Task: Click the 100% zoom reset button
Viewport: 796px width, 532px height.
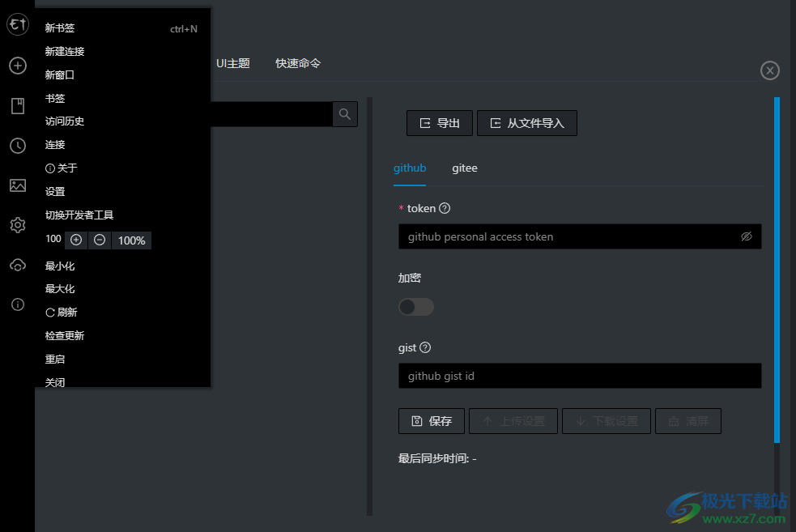Action: point(131,240)
